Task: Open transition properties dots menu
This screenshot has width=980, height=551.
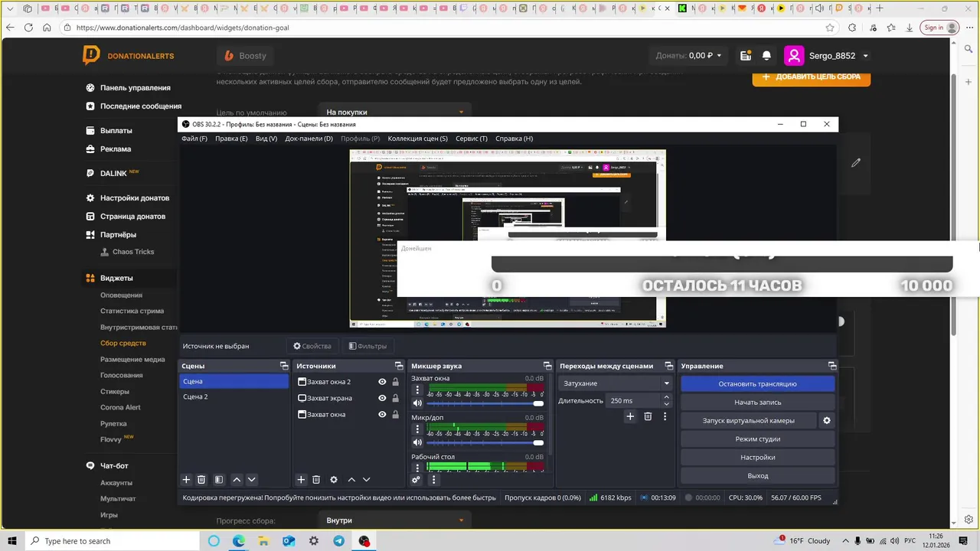Action: 665,416
